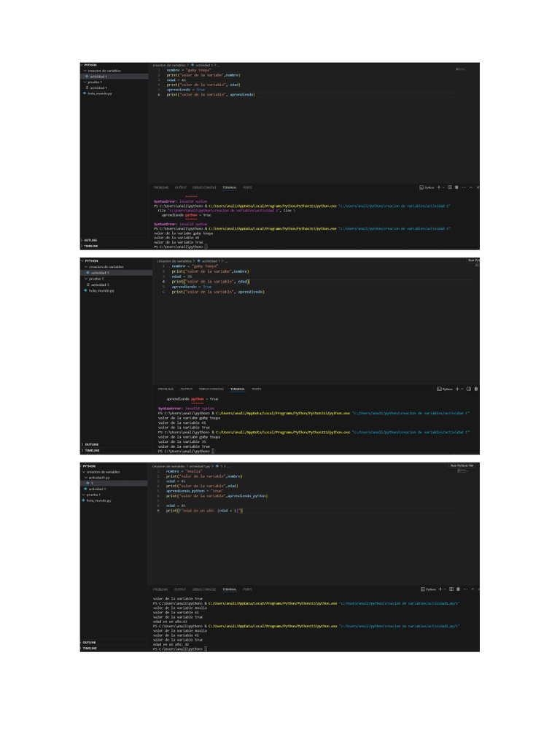Viewport: 560px width, 747px height.
Task: In top screenshot, open terminal launch profile dropdown arrow
Action: pyautogui.click(x=443, y=187)
